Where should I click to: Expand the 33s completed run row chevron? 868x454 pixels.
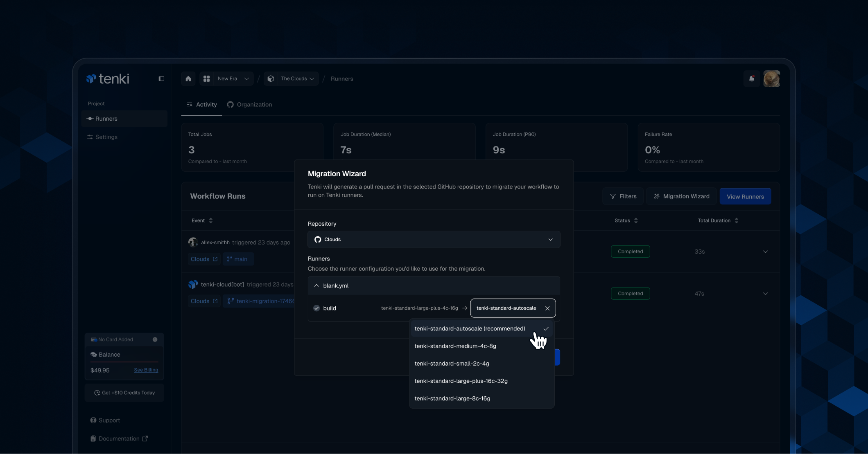coord(765,252)
